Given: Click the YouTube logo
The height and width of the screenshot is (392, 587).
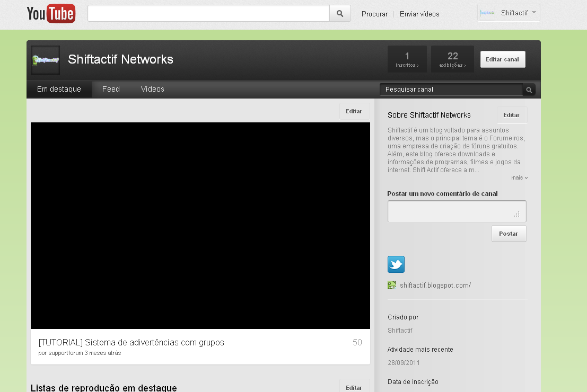Looking at the screenshot, I should [51, 13].
